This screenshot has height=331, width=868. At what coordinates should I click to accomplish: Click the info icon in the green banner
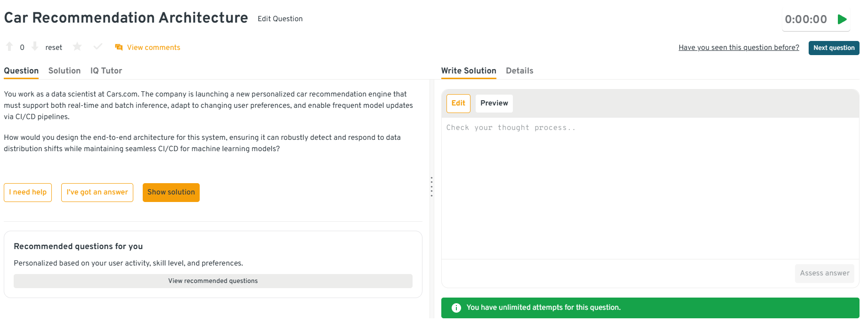point(456,308)
